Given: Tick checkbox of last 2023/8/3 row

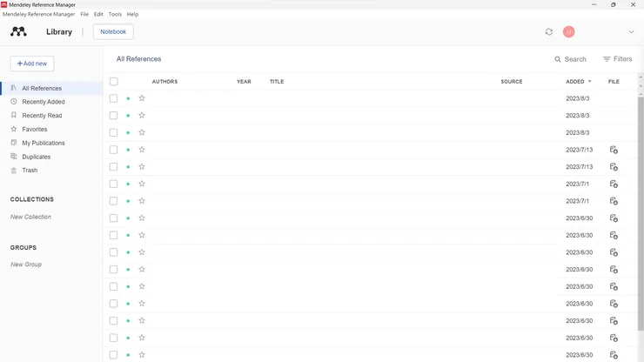Looking at the screenshot, I should coord(114,132).
